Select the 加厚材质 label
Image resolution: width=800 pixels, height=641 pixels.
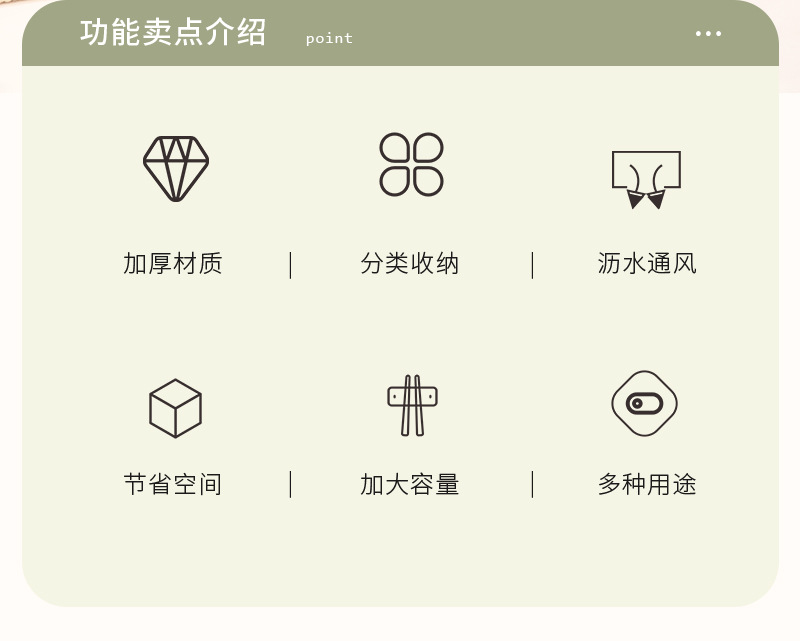pyautogui.click(x=172, y=264)
